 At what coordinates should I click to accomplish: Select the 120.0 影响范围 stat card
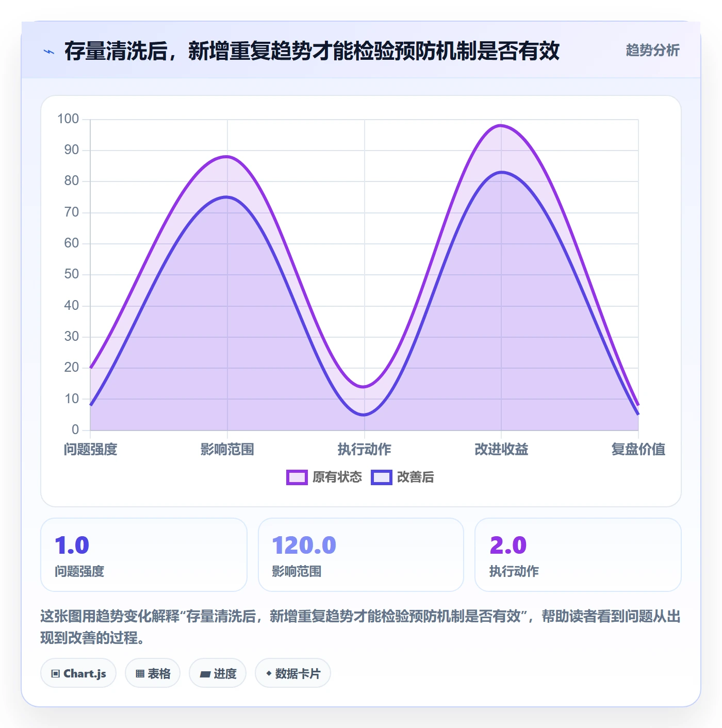pyautogui.click(x=361, y=555)
